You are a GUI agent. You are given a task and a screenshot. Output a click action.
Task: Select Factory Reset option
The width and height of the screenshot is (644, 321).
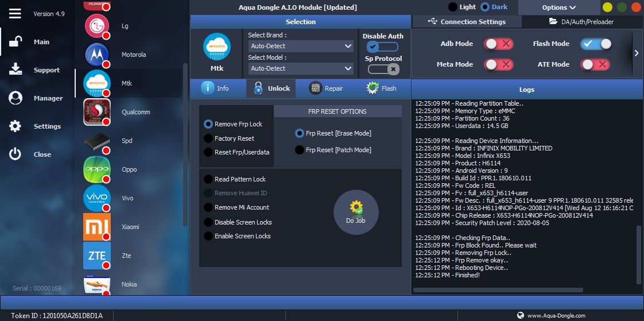[229, 138]
